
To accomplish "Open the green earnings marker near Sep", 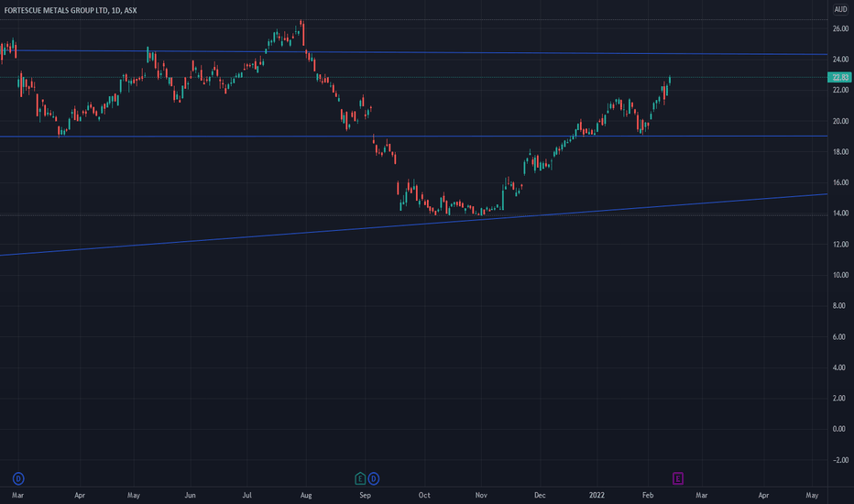I will [360, 479].
